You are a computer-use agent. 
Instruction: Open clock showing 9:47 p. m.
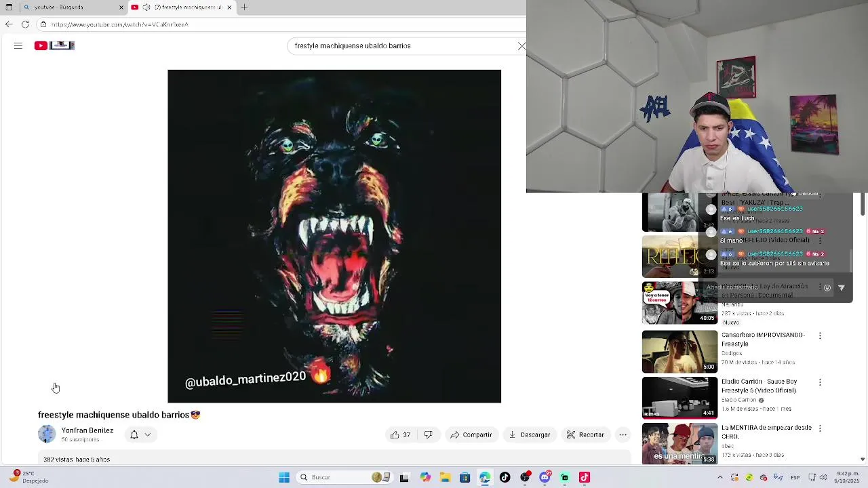(848, 477)
